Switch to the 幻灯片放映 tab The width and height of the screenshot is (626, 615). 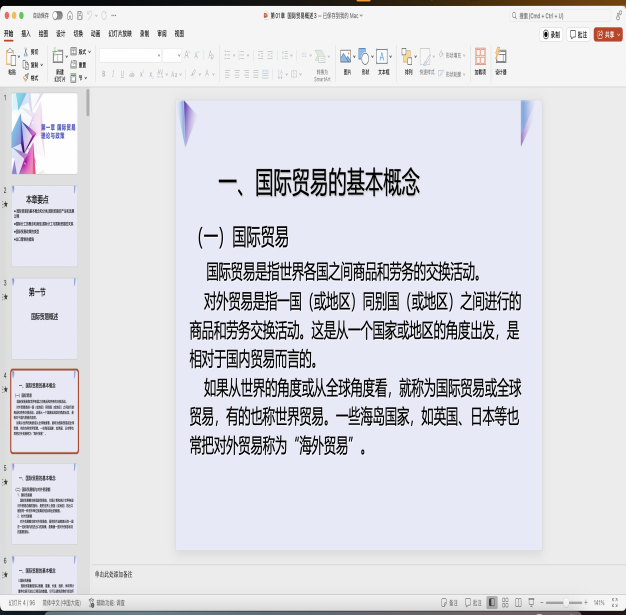(121, 33)
